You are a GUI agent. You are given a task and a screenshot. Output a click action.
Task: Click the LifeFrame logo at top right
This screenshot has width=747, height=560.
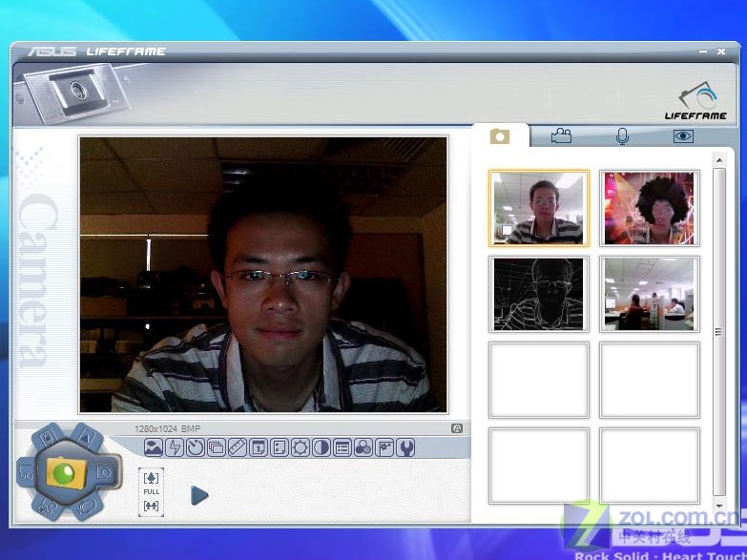coord(696,100)
